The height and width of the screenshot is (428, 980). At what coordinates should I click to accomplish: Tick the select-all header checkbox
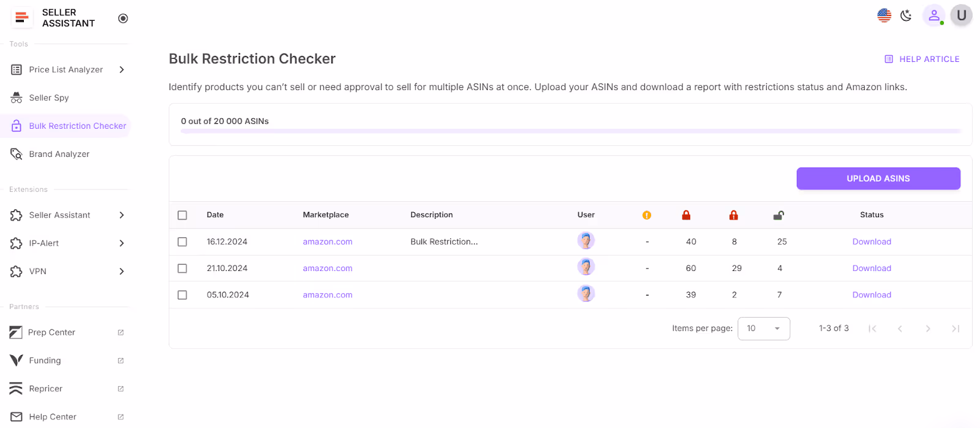(182, 215)
